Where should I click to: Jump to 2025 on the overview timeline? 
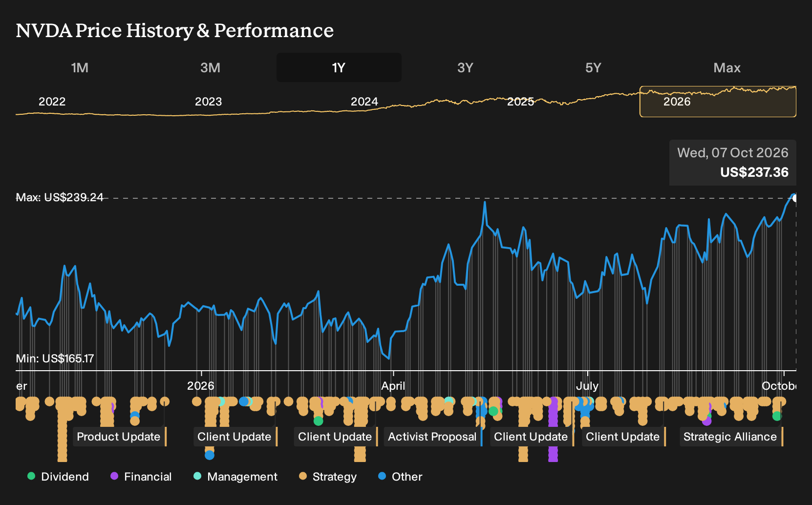pyautogui.click(x=521, y=102)
